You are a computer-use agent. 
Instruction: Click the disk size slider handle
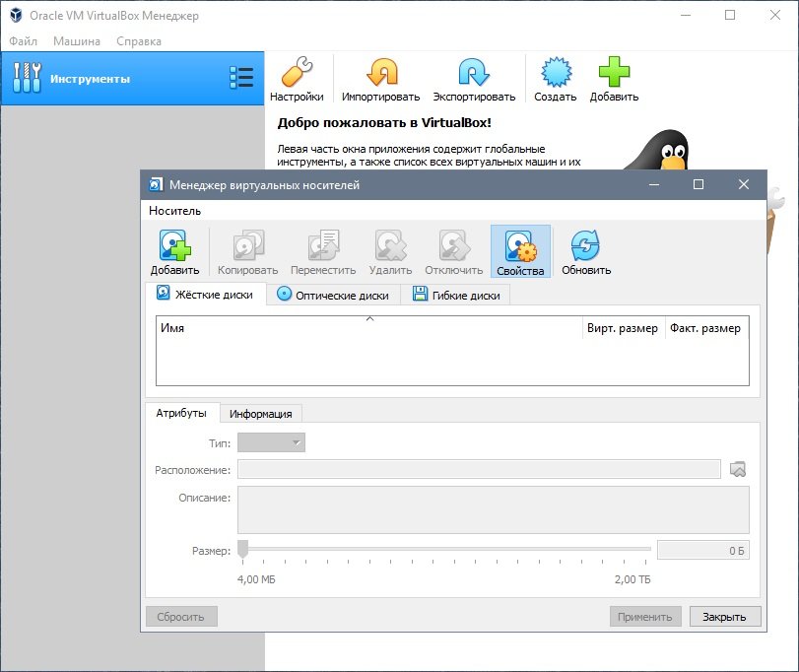click(243, 550)
